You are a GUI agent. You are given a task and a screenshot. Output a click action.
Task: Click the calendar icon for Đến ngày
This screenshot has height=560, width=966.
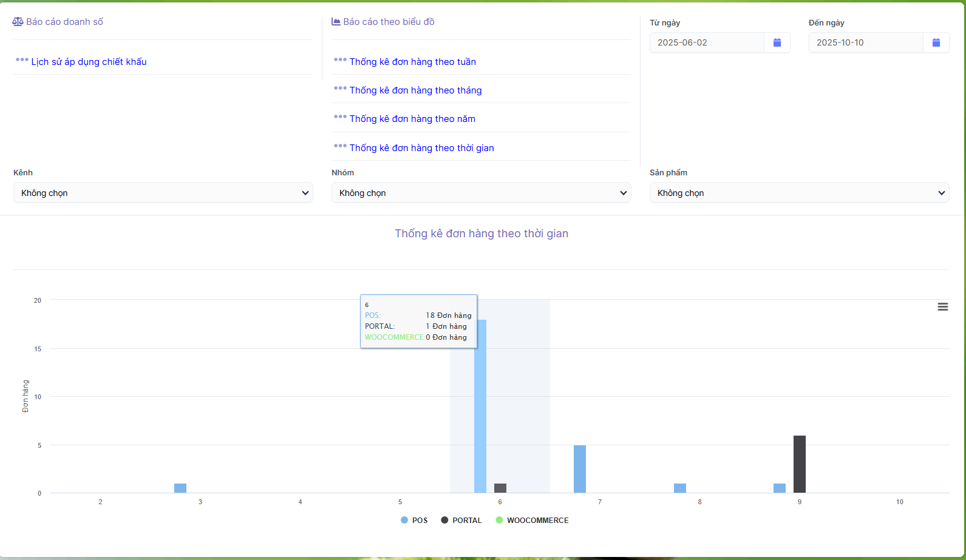coord(936,42)
